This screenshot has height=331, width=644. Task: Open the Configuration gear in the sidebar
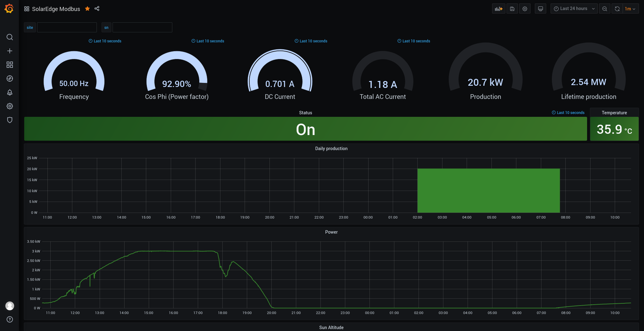pyautogui.click(x=10, y=106)
